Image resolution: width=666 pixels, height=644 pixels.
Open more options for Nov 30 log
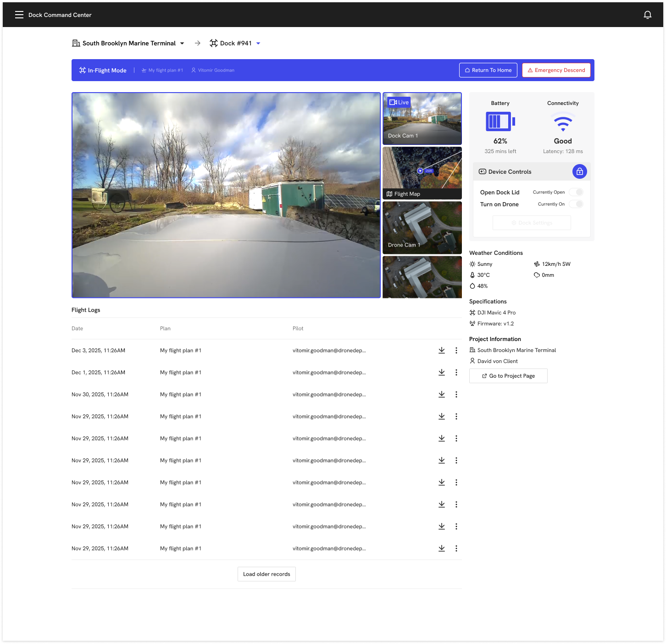coord(456,394)
